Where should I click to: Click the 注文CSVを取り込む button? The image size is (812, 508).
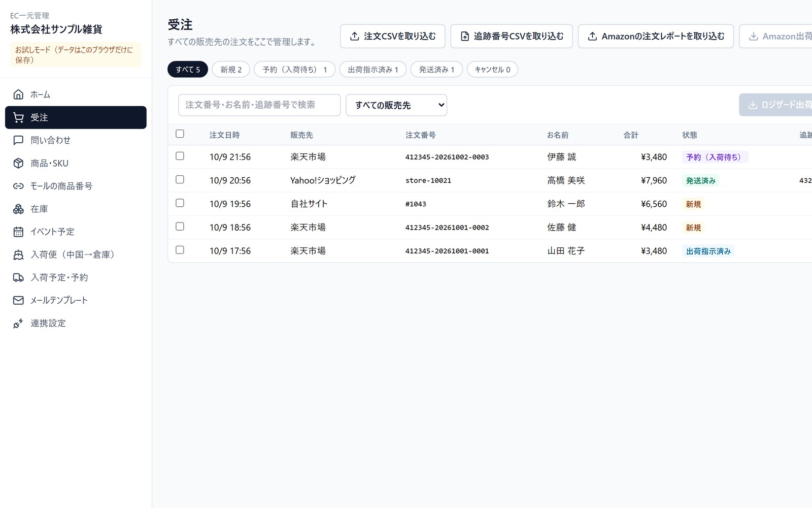pyautogui.click(x=392, y=36)
